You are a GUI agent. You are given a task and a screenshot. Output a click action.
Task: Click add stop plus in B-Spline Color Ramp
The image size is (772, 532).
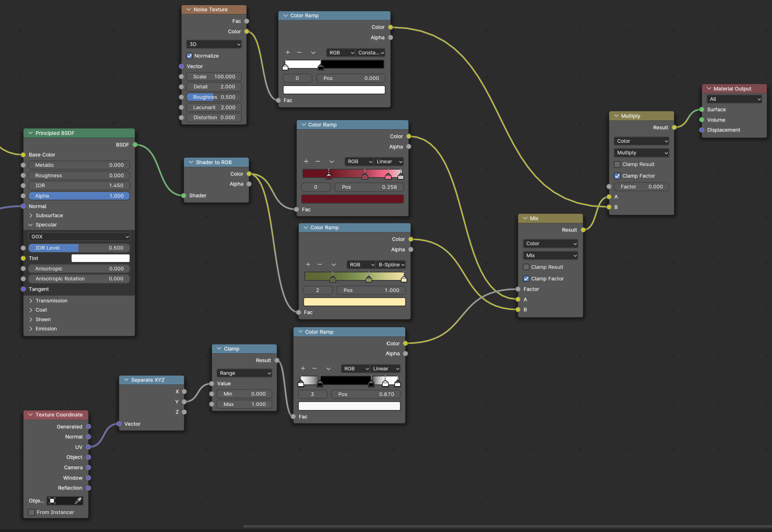tap(308, 264)
